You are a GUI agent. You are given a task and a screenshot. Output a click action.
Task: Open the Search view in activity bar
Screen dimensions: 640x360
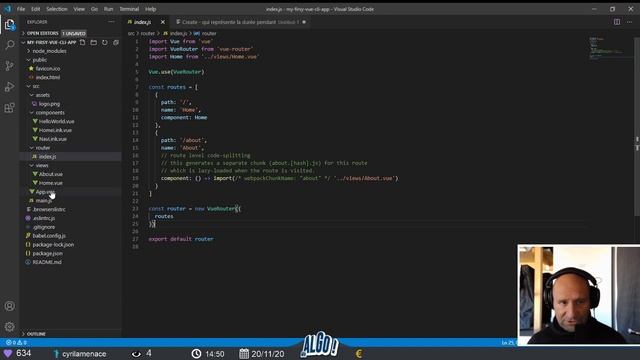tap(9, 45)
